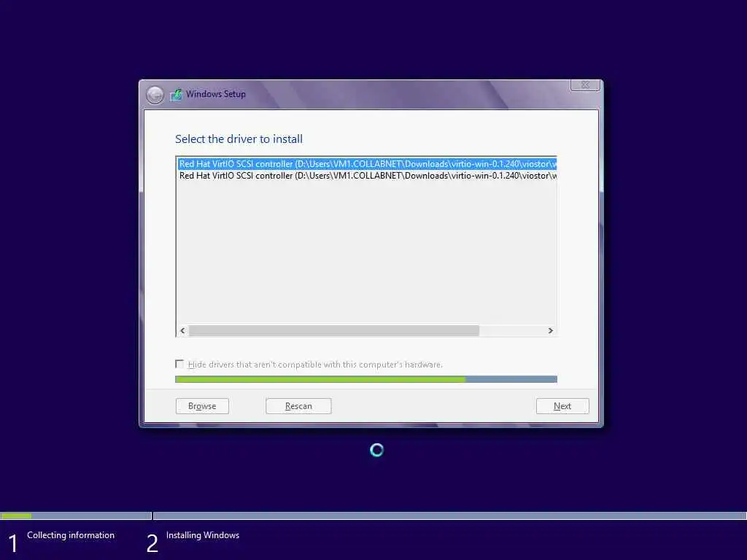Select the highlighted Red Hat VirtIO SCSI driver
The width and height of the screenshot is (747, 560).
click(367, 164)
